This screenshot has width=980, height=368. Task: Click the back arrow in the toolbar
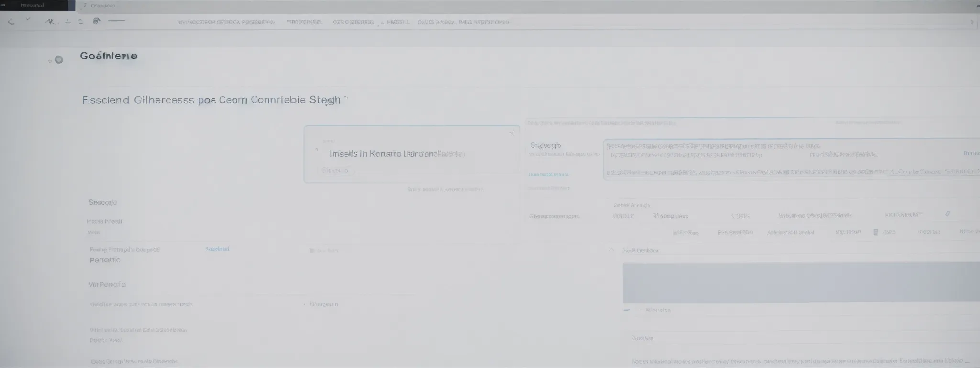[11, 22]
